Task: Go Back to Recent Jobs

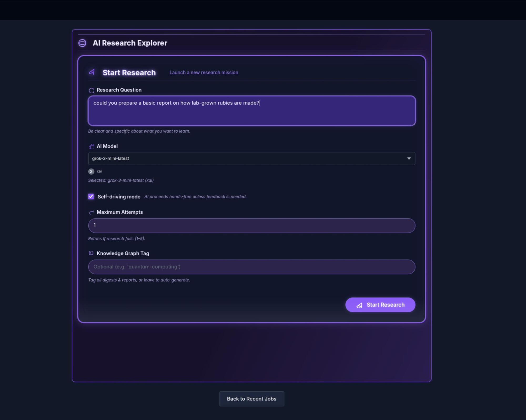Action: (x=251, y=399)
